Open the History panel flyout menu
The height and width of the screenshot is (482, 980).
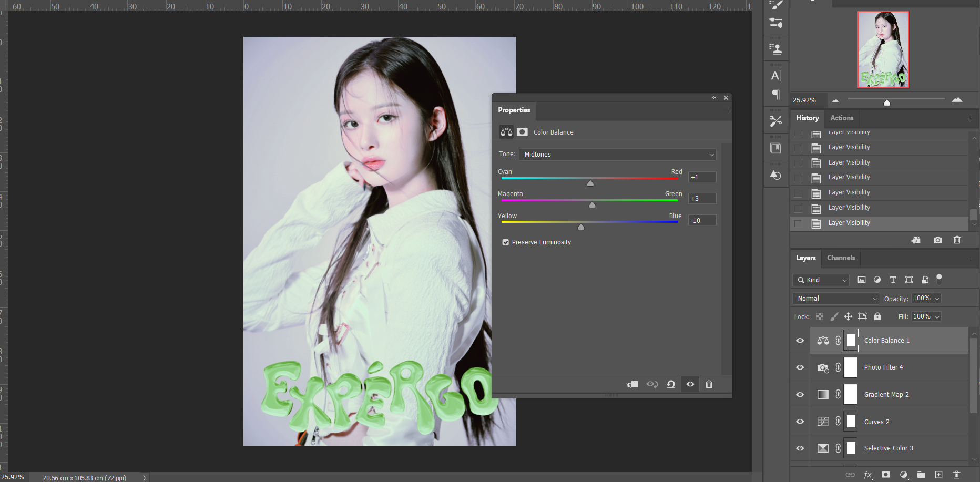[x=973, y=119]
